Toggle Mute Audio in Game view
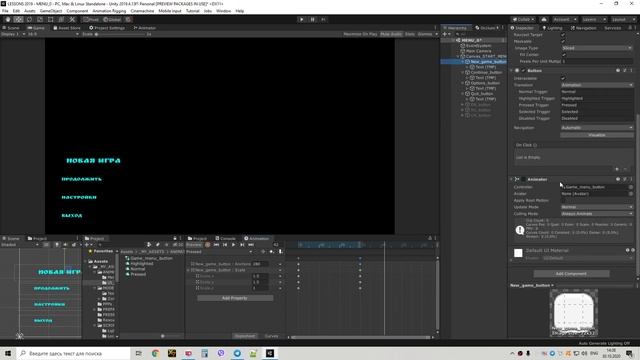 391,34
